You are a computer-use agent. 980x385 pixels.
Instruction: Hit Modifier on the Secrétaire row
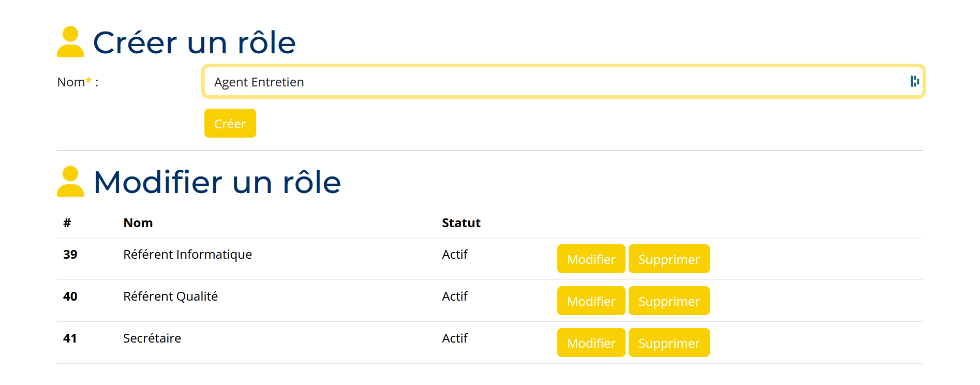coord(591,343)
